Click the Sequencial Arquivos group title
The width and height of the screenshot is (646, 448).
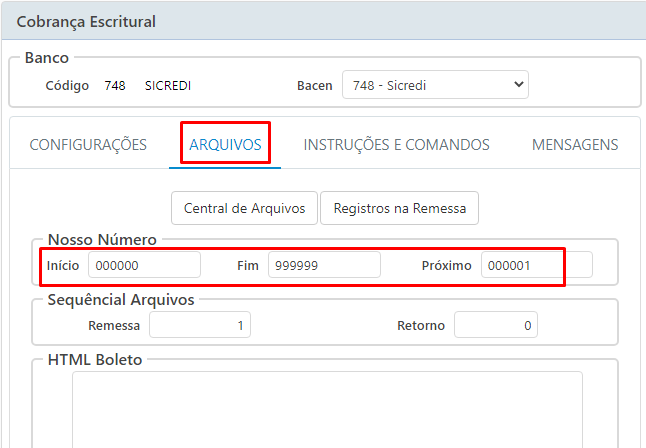(x=121, y=300)
